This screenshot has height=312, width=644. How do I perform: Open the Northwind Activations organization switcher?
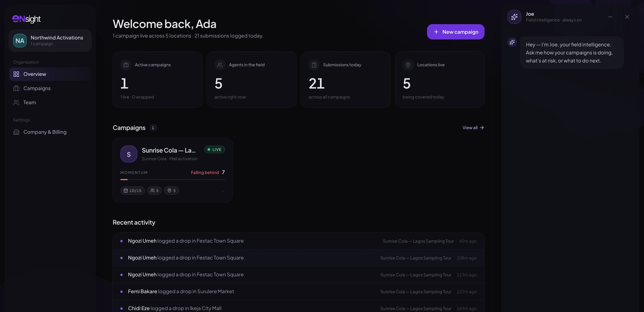[50, 40]
